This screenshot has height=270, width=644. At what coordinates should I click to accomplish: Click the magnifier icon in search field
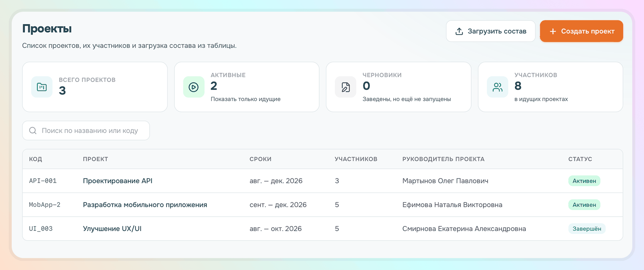[x=33, y=130]
